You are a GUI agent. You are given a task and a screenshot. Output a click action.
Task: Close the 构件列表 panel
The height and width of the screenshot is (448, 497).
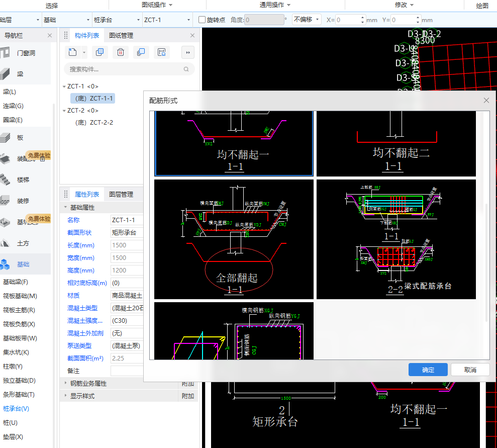[x=192, y=36]
